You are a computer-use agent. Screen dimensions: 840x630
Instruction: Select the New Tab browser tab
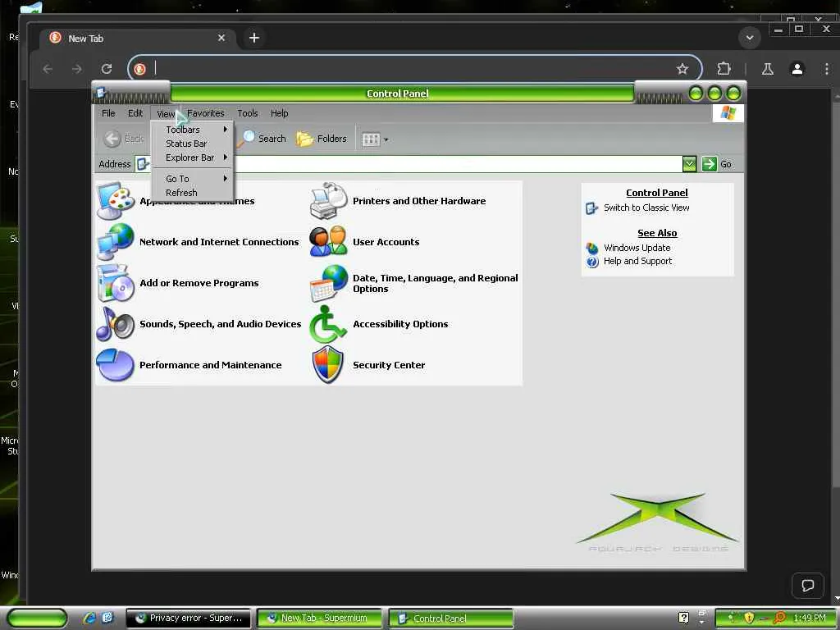point(138,38)
